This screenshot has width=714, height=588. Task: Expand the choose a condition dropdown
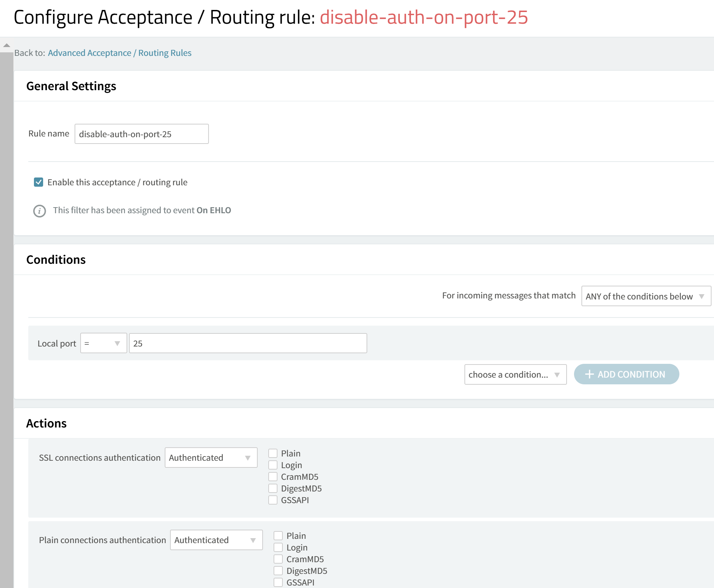pos(515,374)
